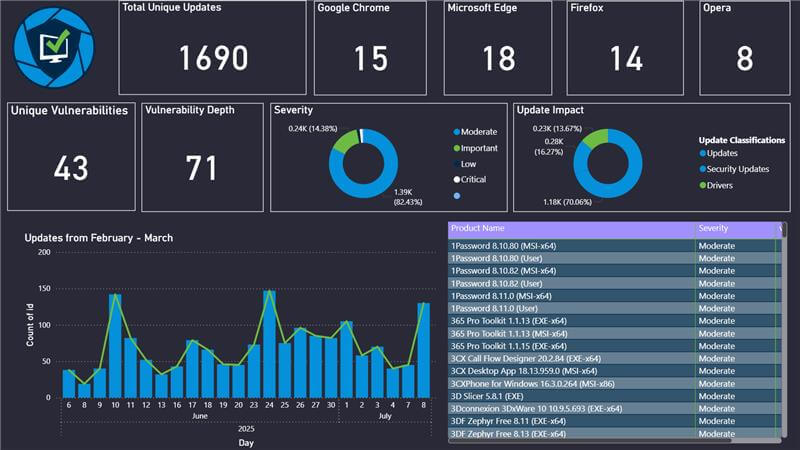Viewport: 800px width, 450px height.
Task: Click the Updates from February - March chart title
Action: [98, 238]
